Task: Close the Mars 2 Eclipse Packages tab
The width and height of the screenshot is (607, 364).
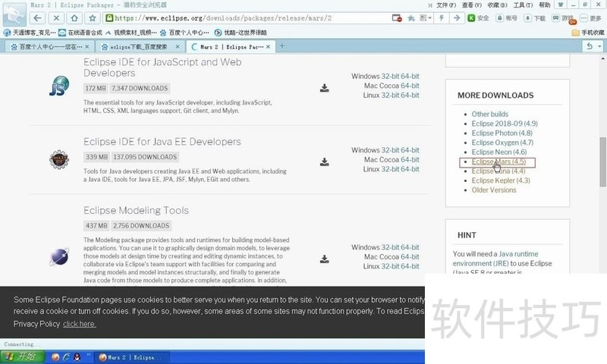Action: [269, 47]
